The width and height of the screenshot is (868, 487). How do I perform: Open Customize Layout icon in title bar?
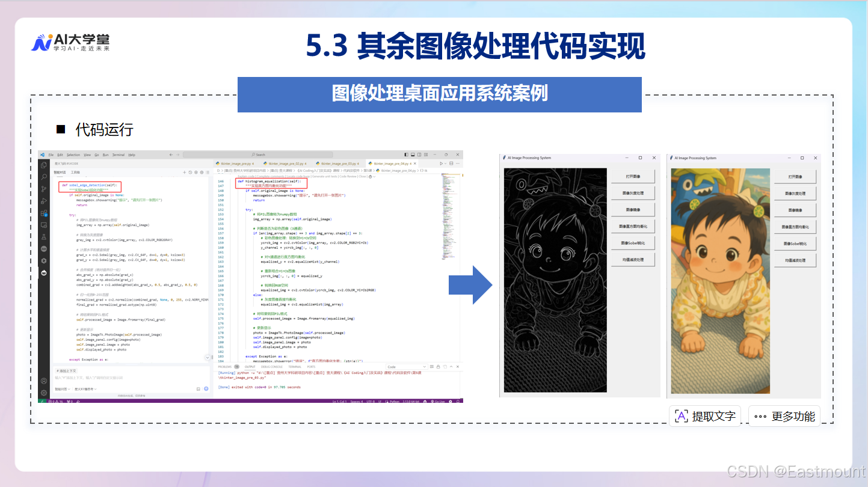(426, 155)
